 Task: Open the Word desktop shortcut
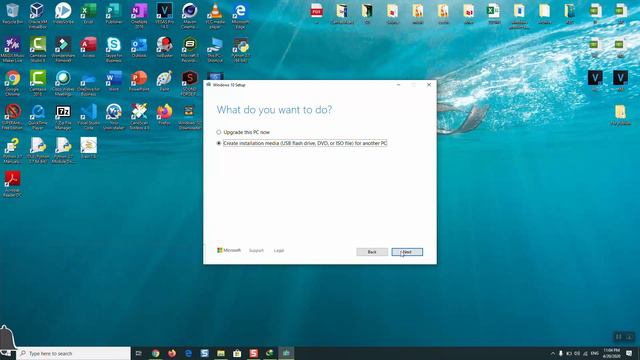coord(113,81)
